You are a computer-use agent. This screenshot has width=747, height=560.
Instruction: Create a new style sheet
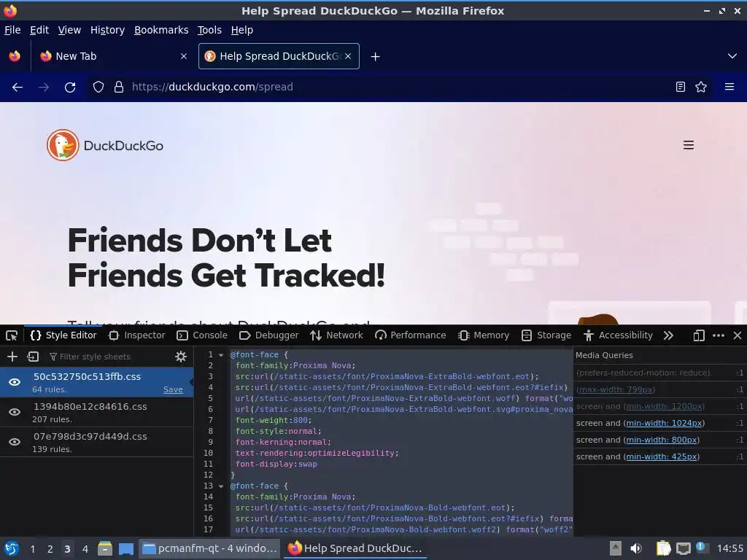point(12,357)
